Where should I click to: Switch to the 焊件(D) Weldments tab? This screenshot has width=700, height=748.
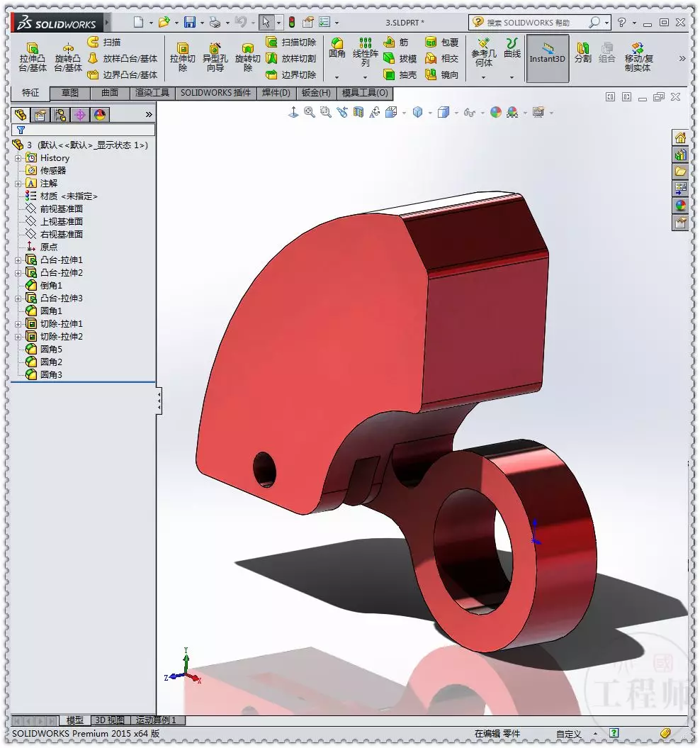[276, 93]
